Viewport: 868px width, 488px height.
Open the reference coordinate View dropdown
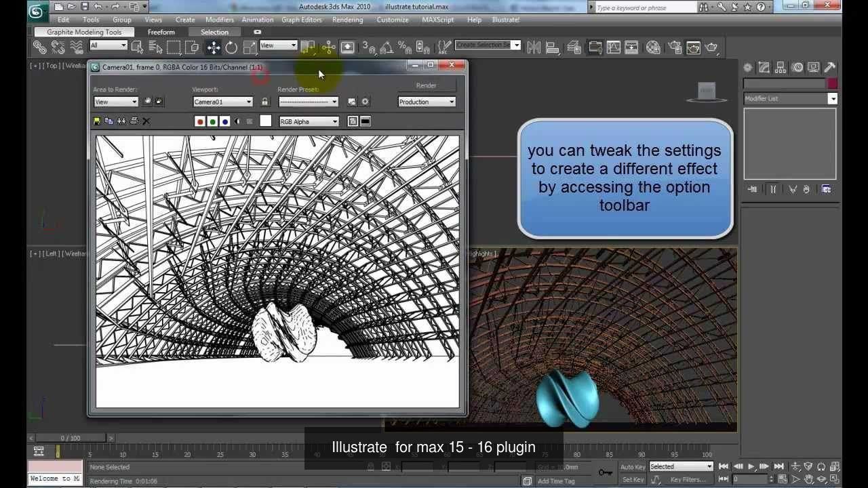click(x=279, y=45)
